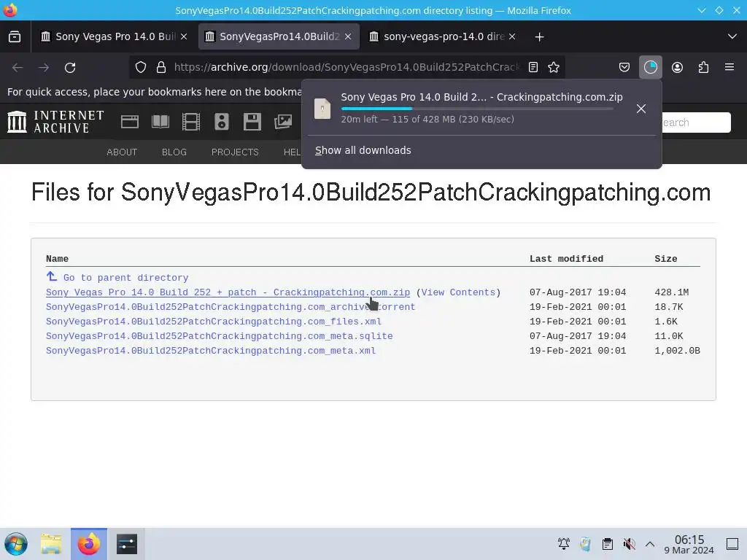Viewport: 747px width, 560px height.
Task: Open the start menu button
Action: 16,544
